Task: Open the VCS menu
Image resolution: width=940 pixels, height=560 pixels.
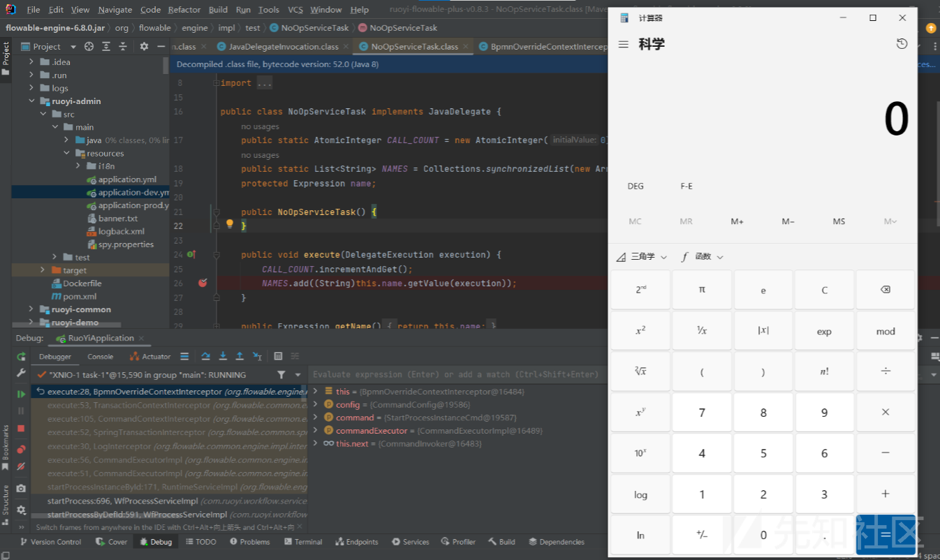Action: 295,10
